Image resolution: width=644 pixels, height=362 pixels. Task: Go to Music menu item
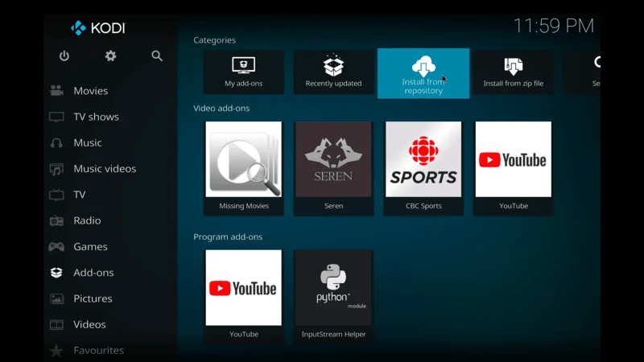pyautogui.click(x=88, y=143)
